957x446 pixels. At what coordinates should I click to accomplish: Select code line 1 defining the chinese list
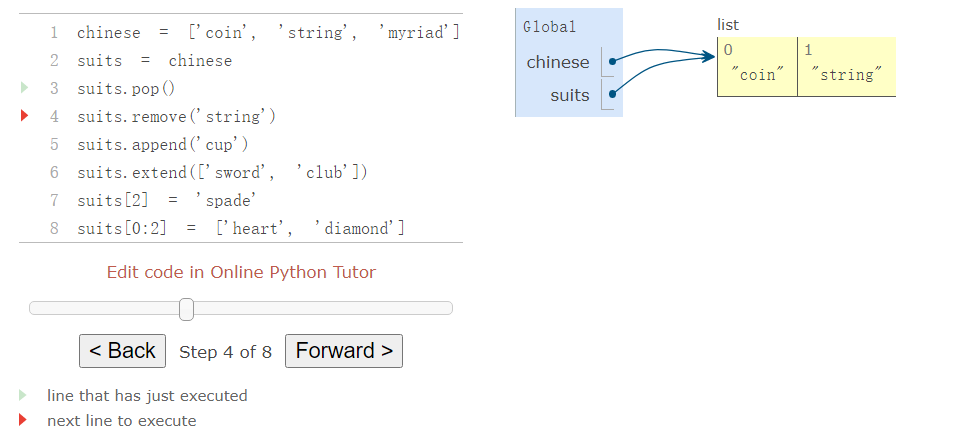pyautogui.click(x=268, y=33)
